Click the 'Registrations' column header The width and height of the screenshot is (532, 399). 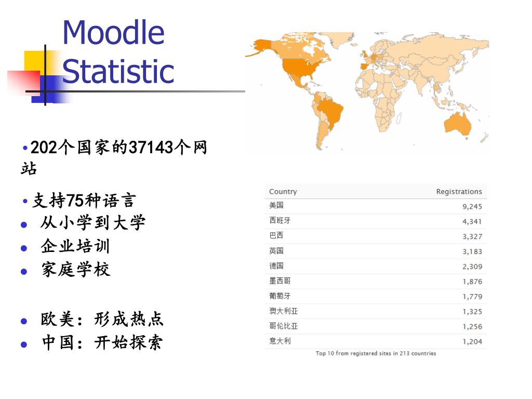pyautogui.click(x=459, y=192)
